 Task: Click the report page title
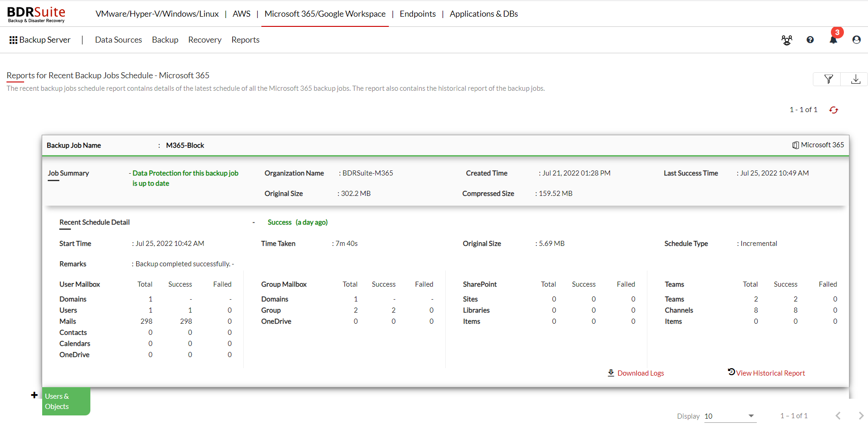108,75
